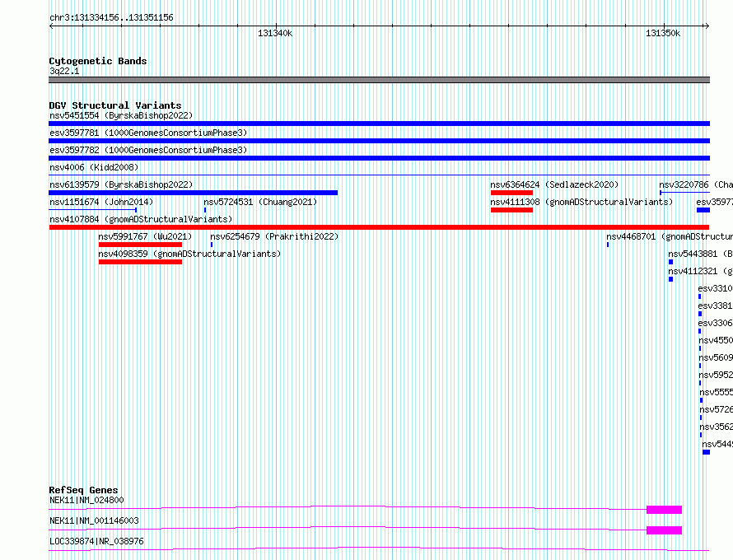The height and width of the screenshot is (560, 733).
Task: Click the red bar under nsv4111308
Action: (x=512, y=210)
